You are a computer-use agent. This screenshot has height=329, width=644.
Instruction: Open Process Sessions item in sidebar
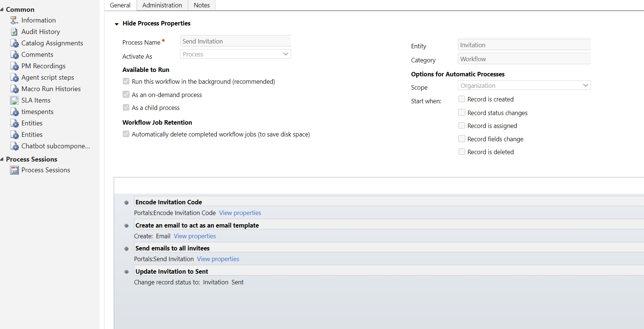[46, 170]
